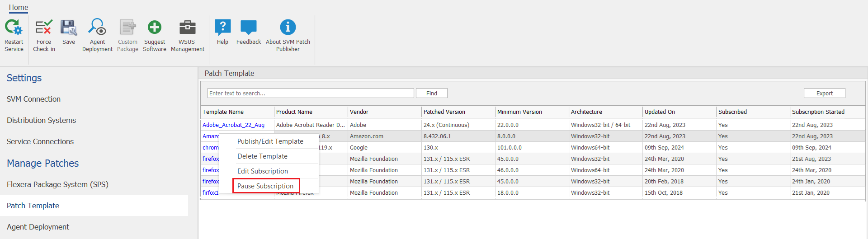
Task: Choose Edit Subscription menu option
Action: coord(262,171)
